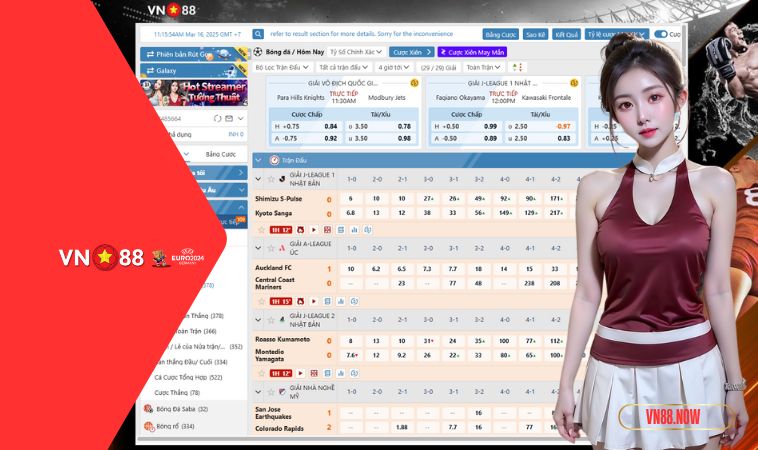This screenshot has width=758, height=450.
Task: Collapse the Giải J-League 1 Nhật Bản group
Action: point(258,179)
